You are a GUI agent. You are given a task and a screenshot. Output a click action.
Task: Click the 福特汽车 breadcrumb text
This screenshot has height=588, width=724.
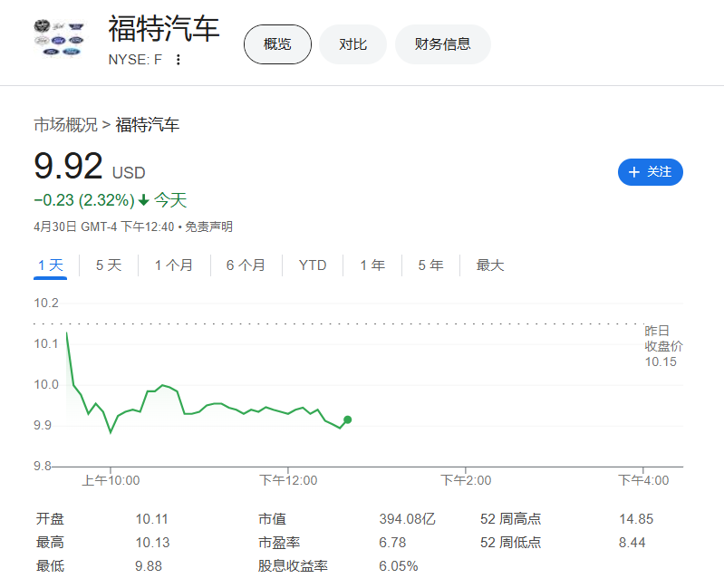[148, 125]
